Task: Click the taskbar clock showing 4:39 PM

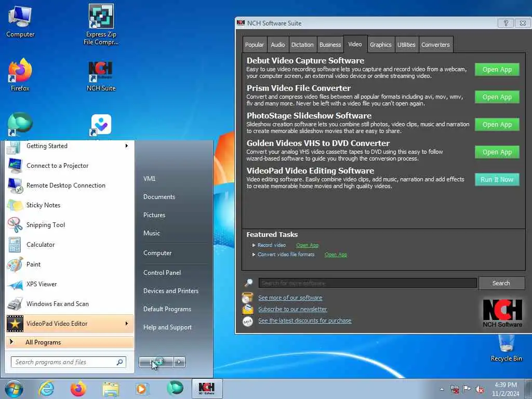Action: point(506,389)
